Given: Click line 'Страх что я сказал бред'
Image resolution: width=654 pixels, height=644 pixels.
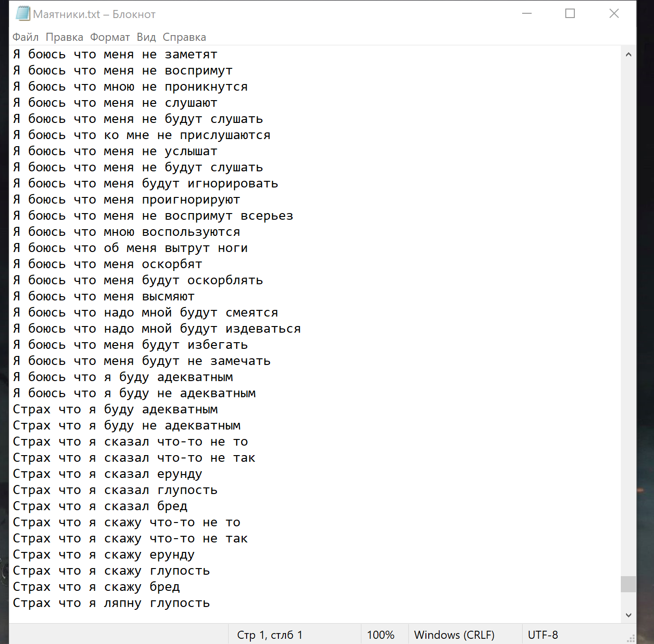Looking at the screenshot, I should coord(100,506).
